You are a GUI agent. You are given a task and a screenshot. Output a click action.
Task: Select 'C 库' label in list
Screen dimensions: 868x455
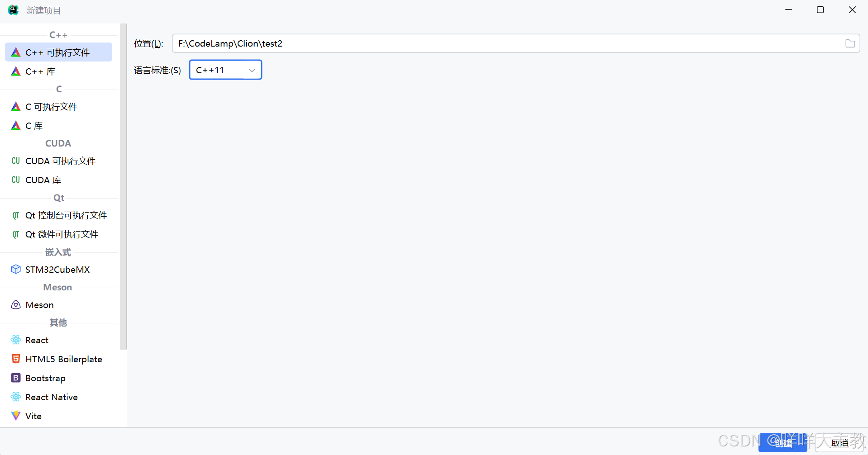34,126
